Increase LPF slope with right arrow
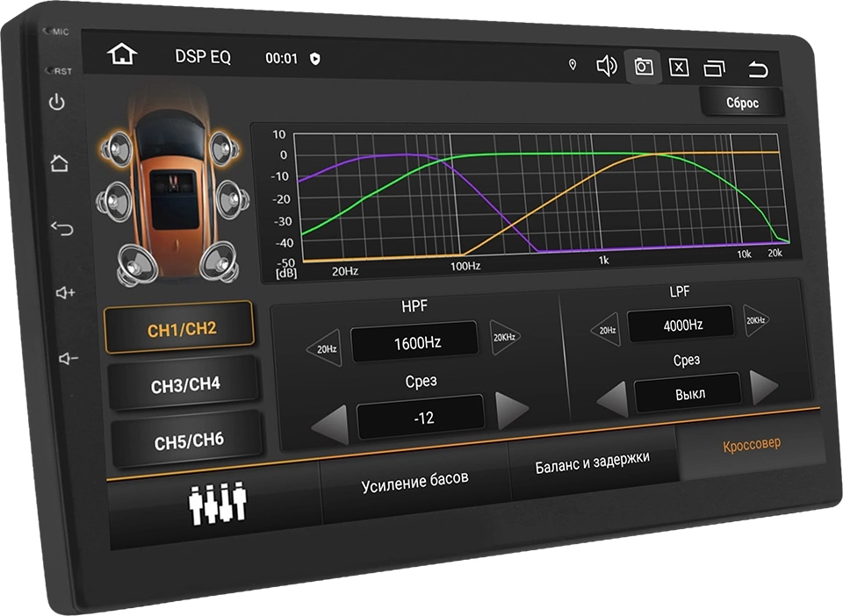This screenshot has height=616, width=843. (763, 387)
